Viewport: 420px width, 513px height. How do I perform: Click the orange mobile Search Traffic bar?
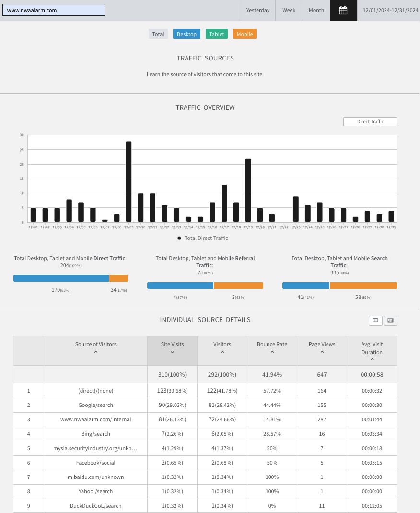(x=363, y=286)
